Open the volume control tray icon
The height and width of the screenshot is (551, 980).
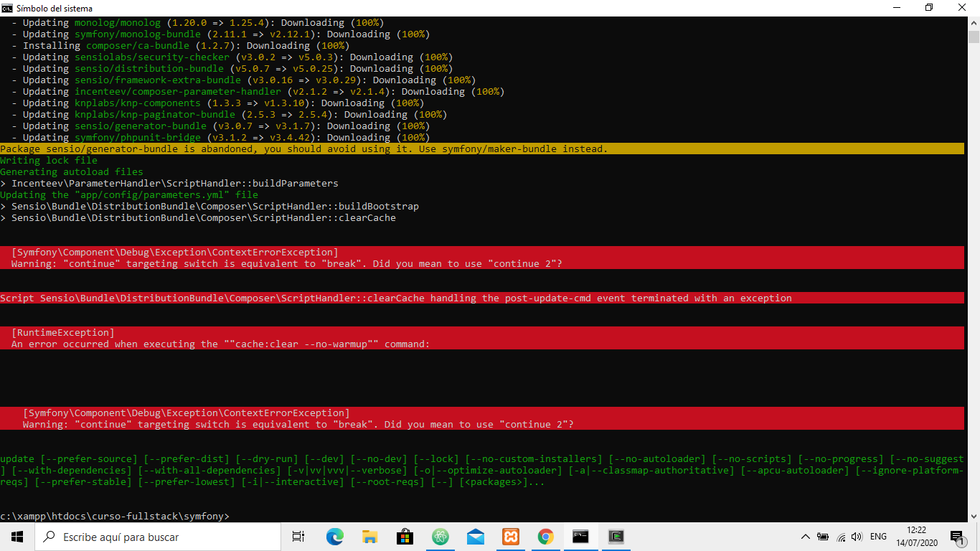857,537
